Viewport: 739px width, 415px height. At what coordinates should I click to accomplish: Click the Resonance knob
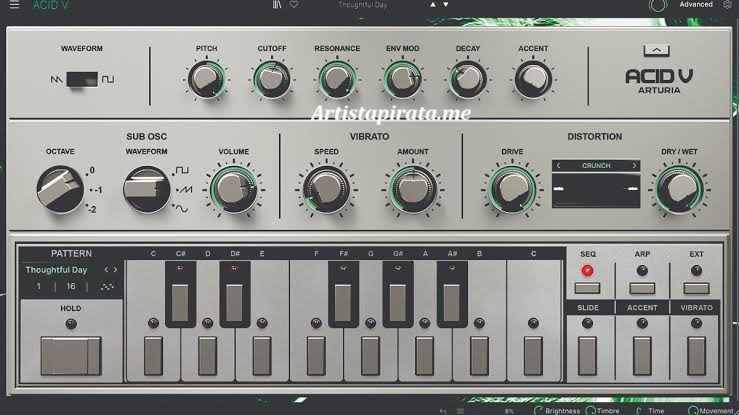pos(337,79)
